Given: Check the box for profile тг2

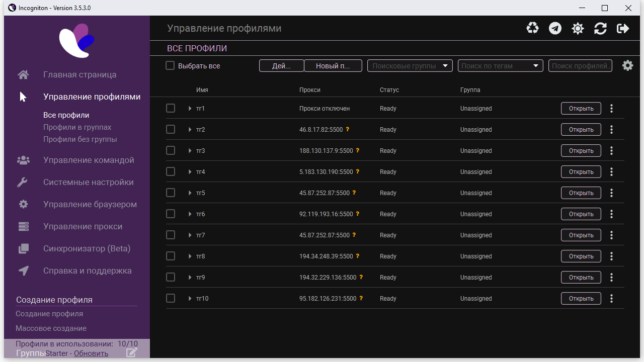Looking at the screenshot, I should pos(171,129).
